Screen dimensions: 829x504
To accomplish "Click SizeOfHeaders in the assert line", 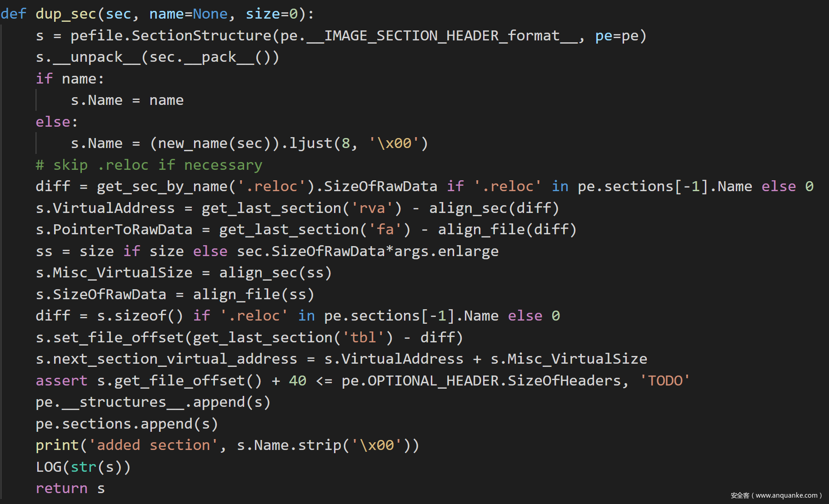I will [x=564, y=380].
